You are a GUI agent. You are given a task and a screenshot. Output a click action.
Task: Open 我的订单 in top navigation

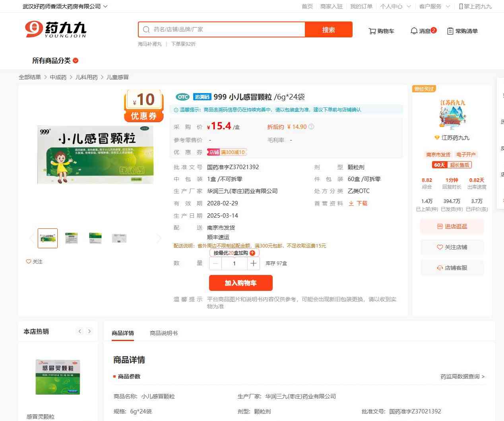click(x=361, y=6)
